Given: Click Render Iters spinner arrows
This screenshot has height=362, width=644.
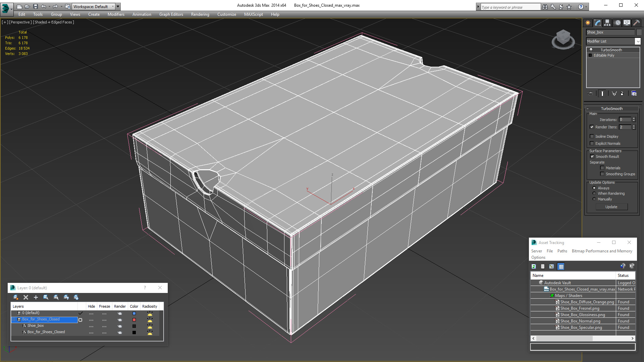Looking at the screenshot, I should click(x=634, y=127).
